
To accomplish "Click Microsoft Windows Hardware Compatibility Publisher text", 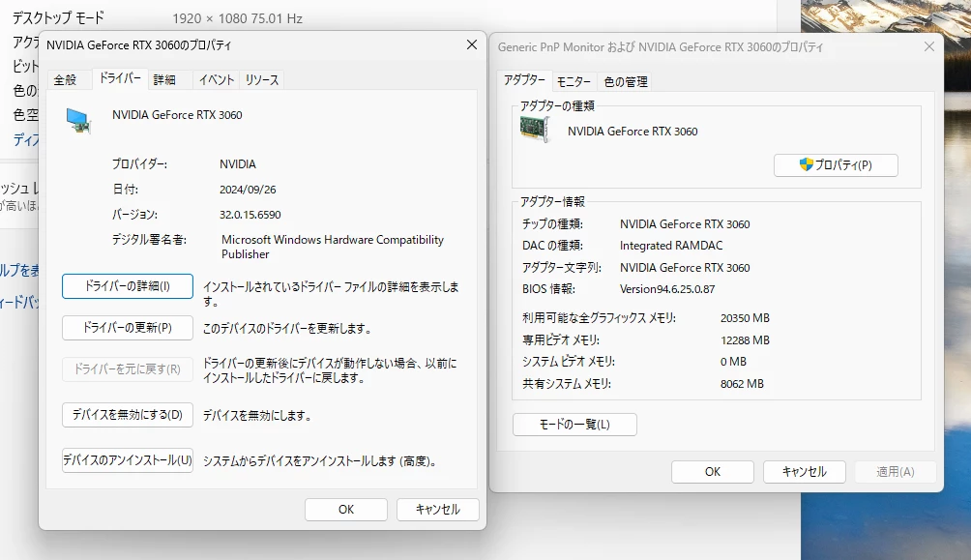I will click(x=333, y=247).
